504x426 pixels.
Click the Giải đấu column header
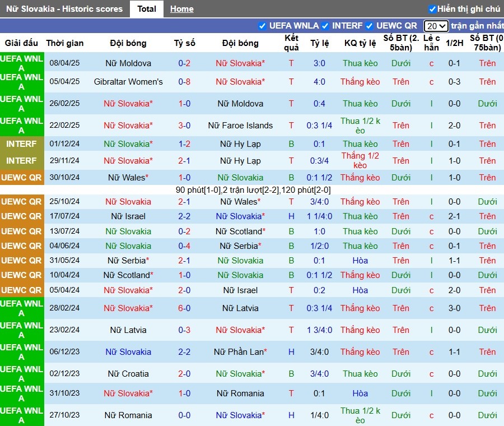point(21,43)
